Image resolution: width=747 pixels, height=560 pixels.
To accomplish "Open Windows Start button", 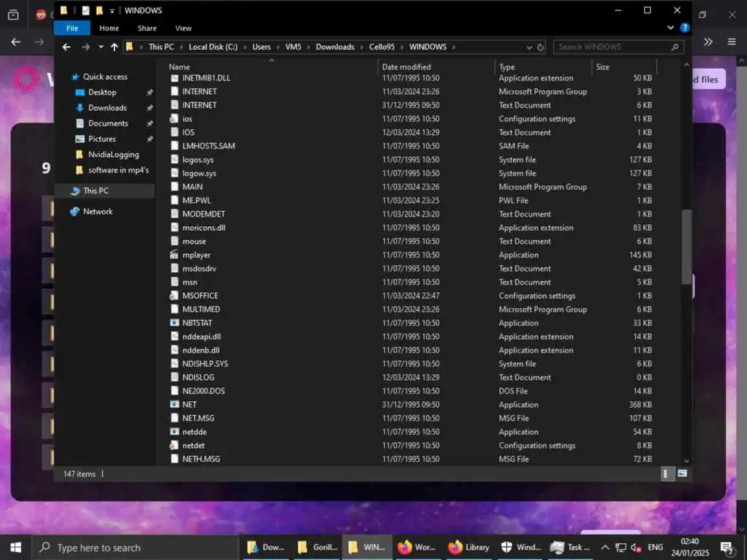I will pyautogui.click(x=16, y=548).
